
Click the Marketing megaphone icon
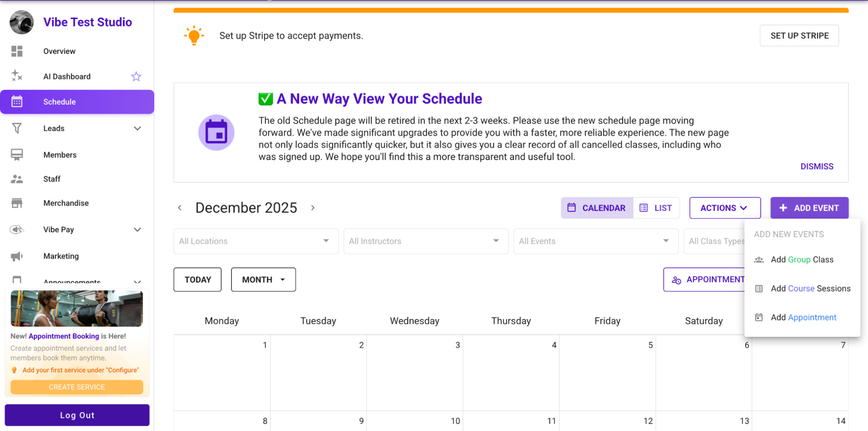click(x=17, y=256)
